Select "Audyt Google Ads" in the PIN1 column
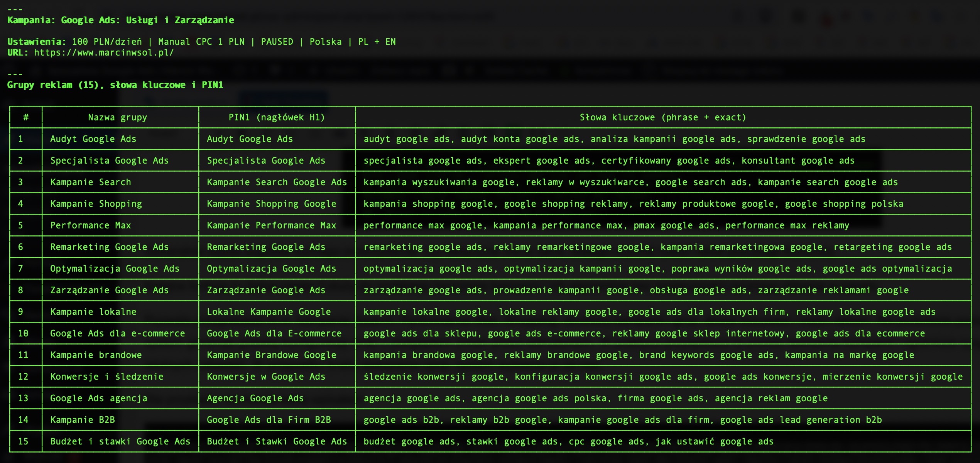This screenshot has height=463, width=980. 250,139
